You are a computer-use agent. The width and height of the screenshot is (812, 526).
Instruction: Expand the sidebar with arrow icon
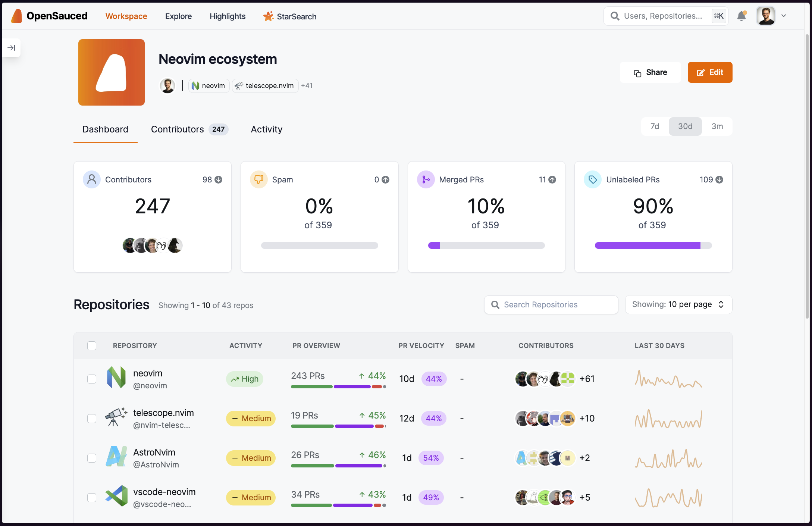coord(11,48)
